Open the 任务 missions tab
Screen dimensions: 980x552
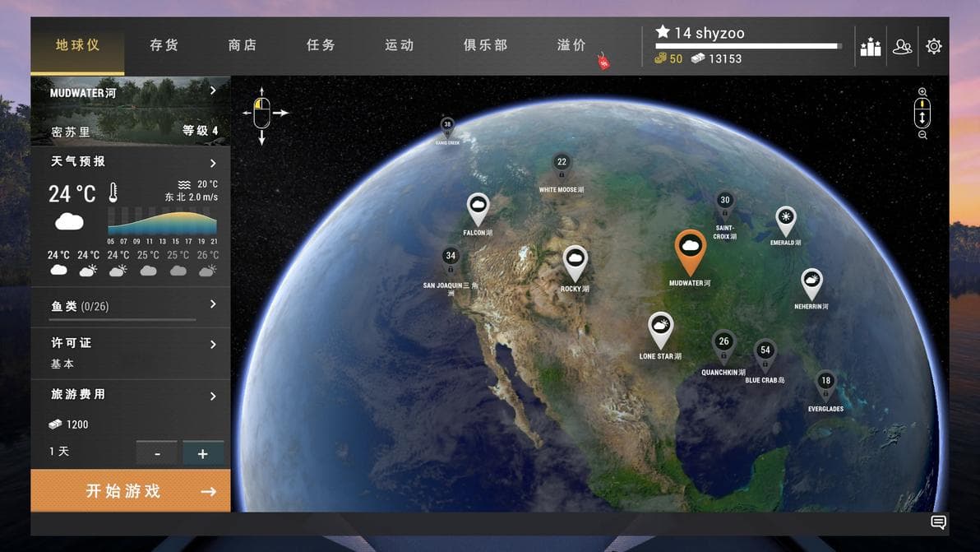point(321,45)
